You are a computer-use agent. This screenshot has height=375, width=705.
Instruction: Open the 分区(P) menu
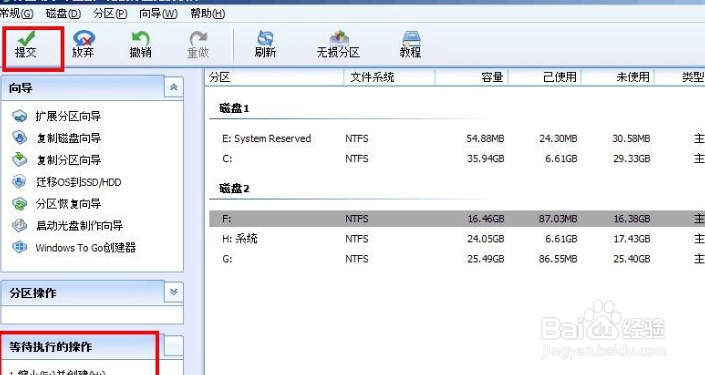coord(110,13)
